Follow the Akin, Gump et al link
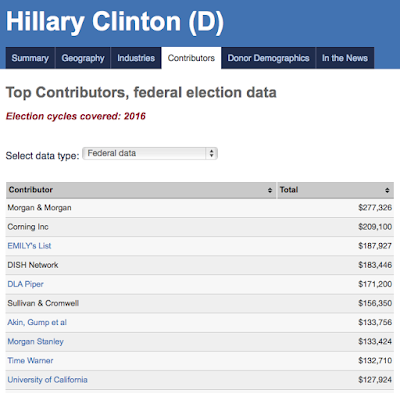This screenshot has height=393, width=400. click(x=37, y=322)
